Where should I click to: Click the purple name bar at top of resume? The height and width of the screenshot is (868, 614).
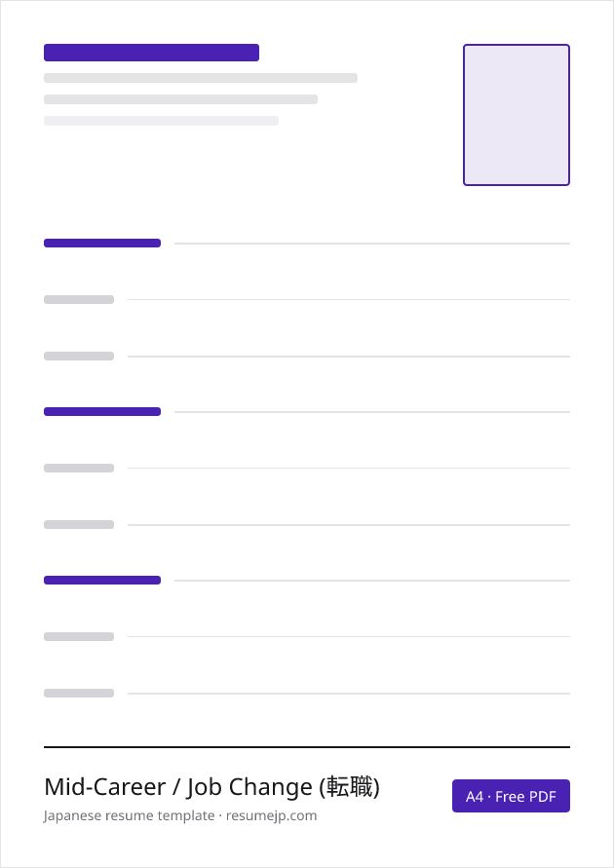click(x=151, y=52)
